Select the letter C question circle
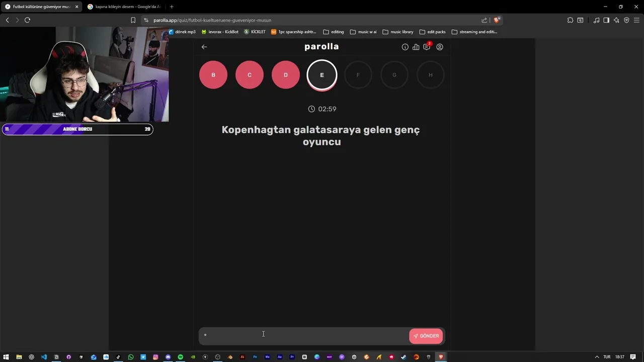 (250, 75)
